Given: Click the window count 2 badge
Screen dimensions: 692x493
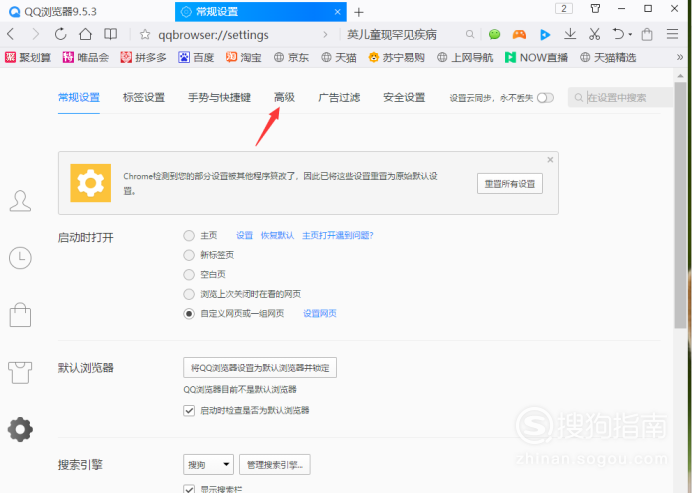Looking at the screenshot, I should (x=564, y=8).
